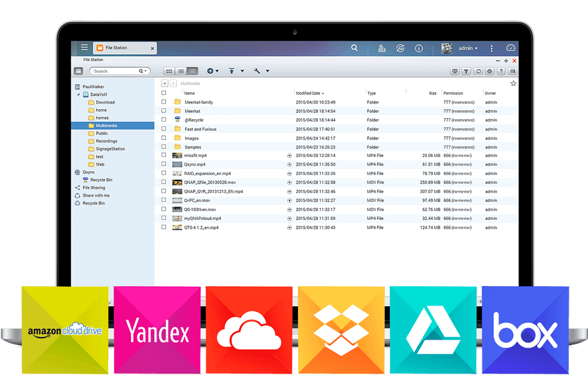The height and width of the screenshot is (381, 588).
Task: Open the dashboard gauge icon
Action: pos(511,48)
